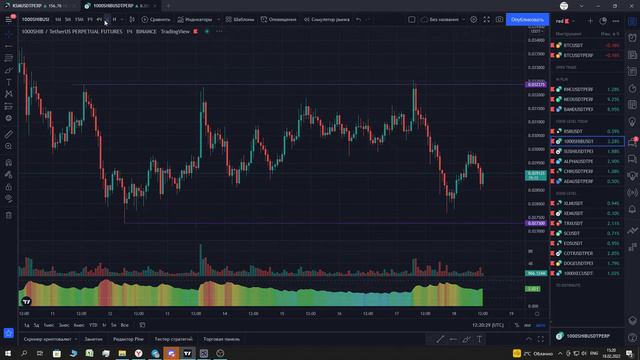Select the text annotation tool
The width and height of the screenshot is (640, 360).
click(x=9, y=82)
